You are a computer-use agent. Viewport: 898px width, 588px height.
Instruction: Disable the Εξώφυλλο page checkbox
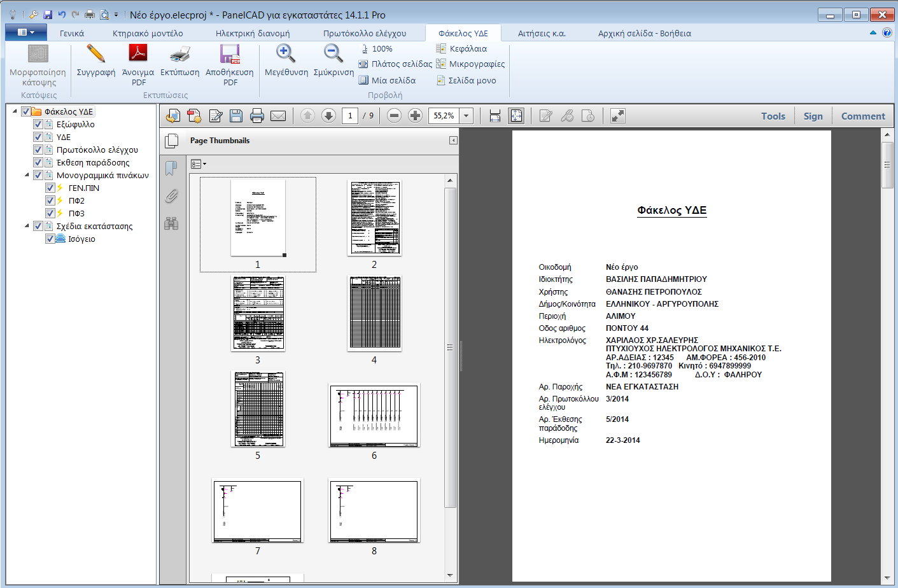click(x=38, y=124)
